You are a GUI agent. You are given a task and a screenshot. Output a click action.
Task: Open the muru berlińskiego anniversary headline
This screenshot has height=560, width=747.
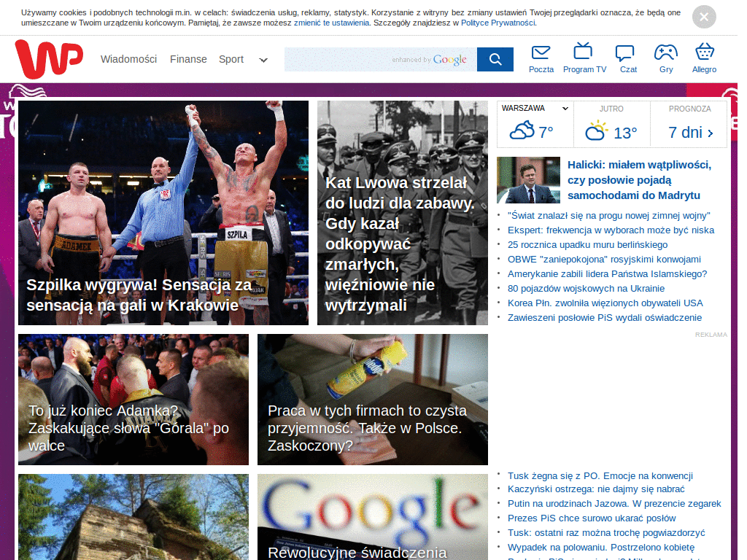coord(587,244)
